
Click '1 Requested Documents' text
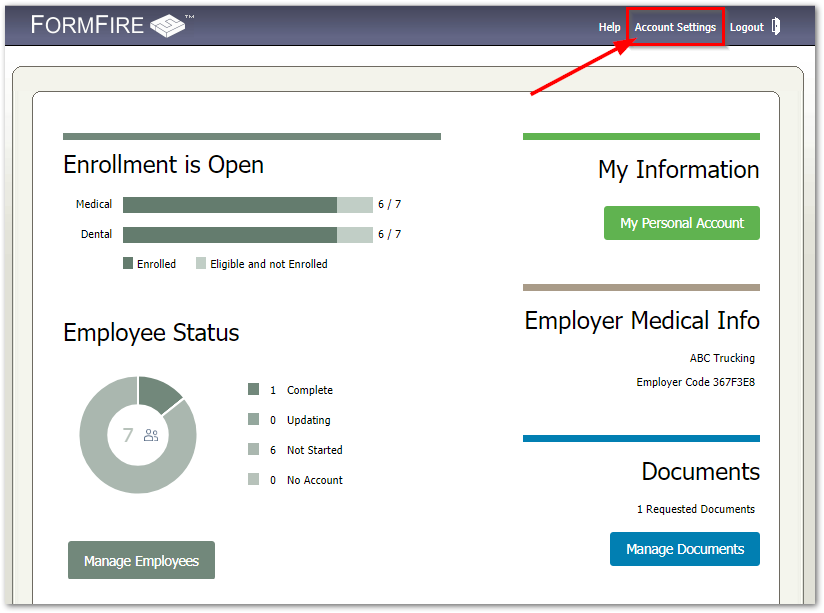click(x=696, y=509)
